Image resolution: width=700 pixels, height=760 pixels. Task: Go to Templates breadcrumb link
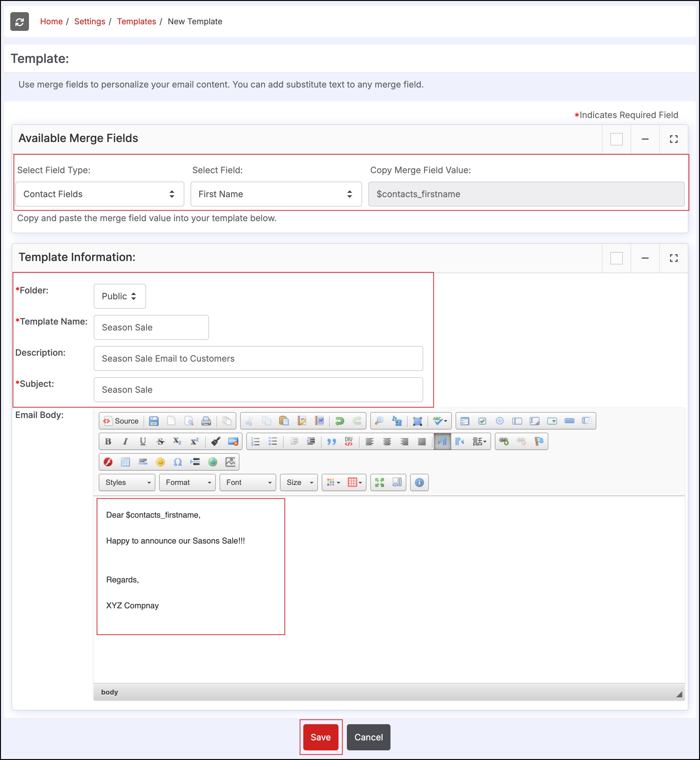136,21
